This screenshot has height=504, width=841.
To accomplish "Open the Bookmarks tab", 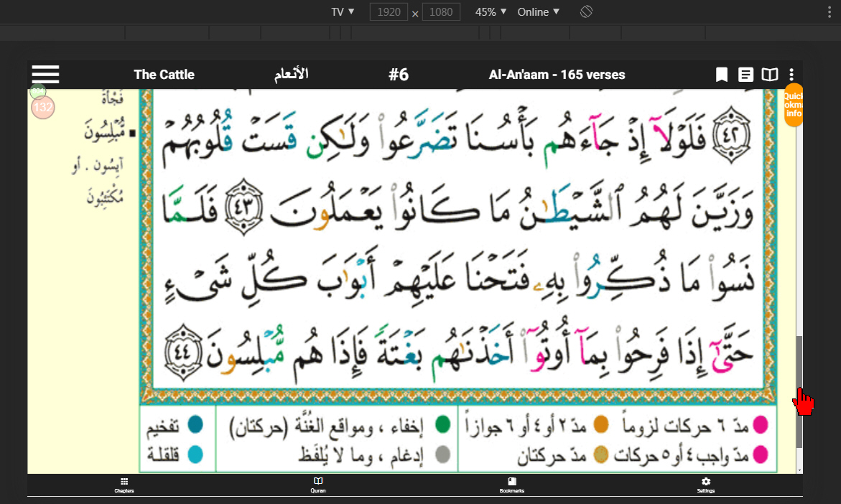I will [x=512, y=485].
